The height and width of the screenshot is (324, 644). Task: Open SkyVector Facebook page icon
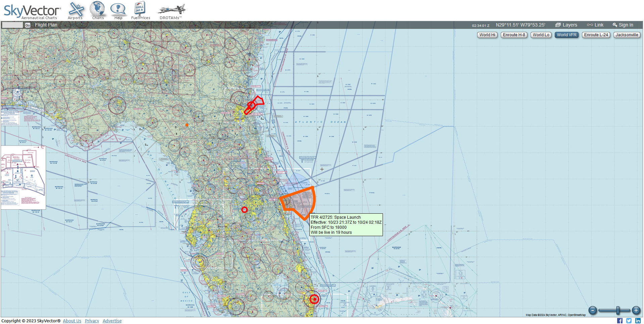[620, 321]
